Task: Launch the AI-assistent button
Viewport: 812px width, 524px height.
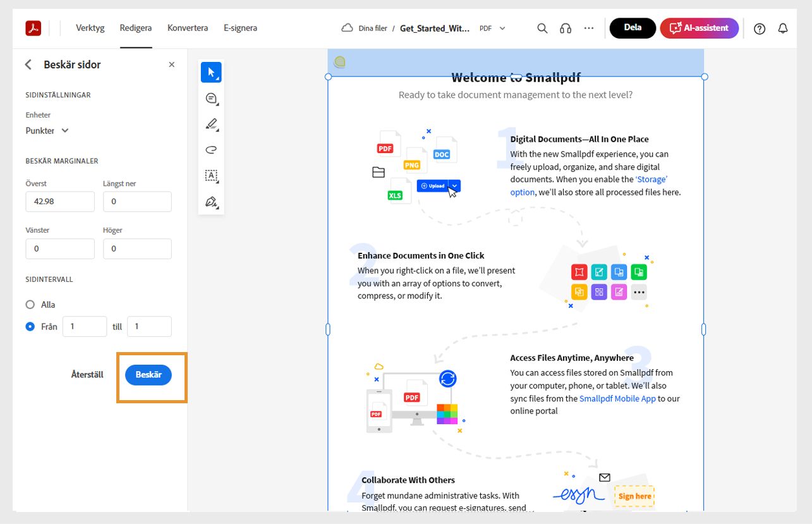Action: pyautogui.click(x=700, y=28)
